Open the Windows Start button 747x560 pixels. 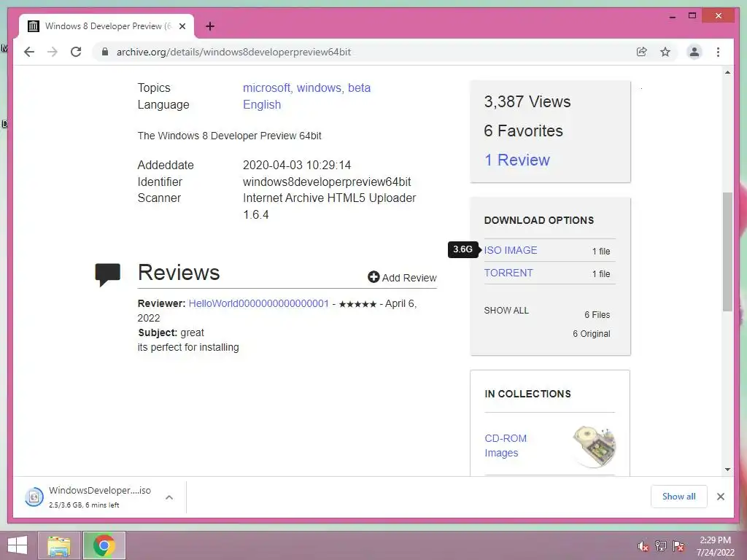18,545
